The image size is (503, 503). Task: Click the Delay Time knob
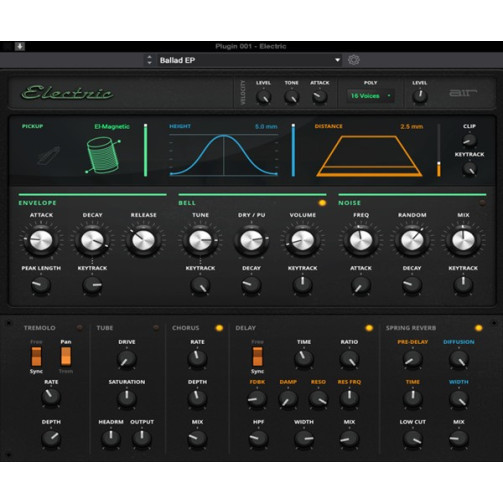(304, 358)
